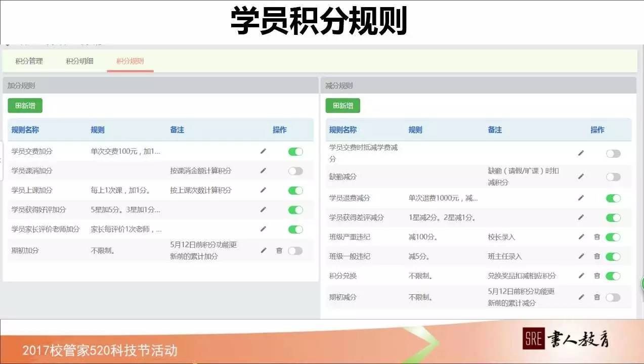Edit the 学员课消加分 rule
Viewport: 644px width, 364px height.
point(263,170)
